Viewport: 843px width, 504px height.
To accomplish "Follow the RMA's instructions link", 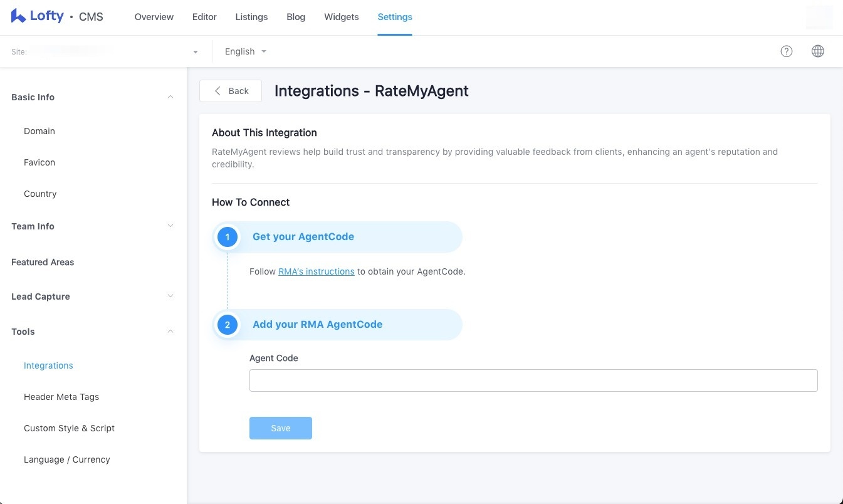I will click(317, 271).
